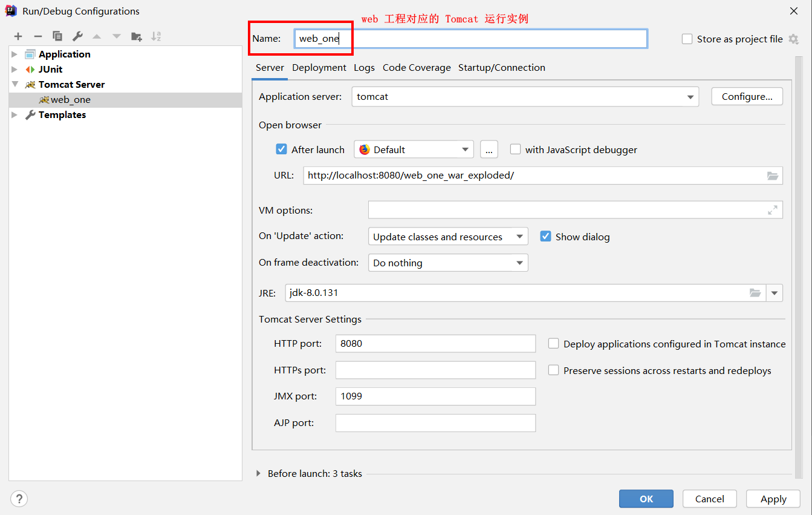
Task: Click the JMX port field
Action: [x=435, y=396]
